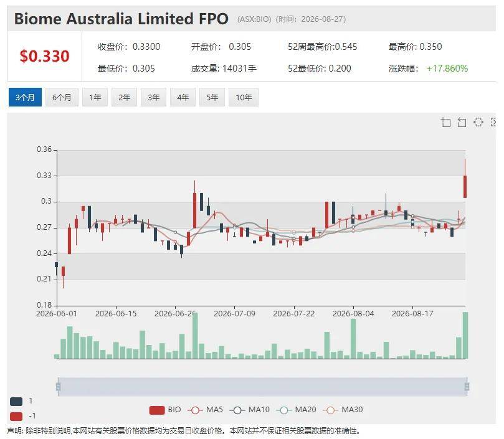Click the 0.36 y-axis label
The height and width of the screenshot is (439, 504).
click(x=44, y=149)
